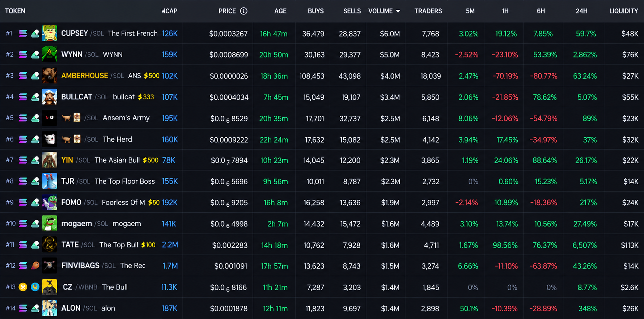
Task: Sort by the 5M change header
Action: 470,11
